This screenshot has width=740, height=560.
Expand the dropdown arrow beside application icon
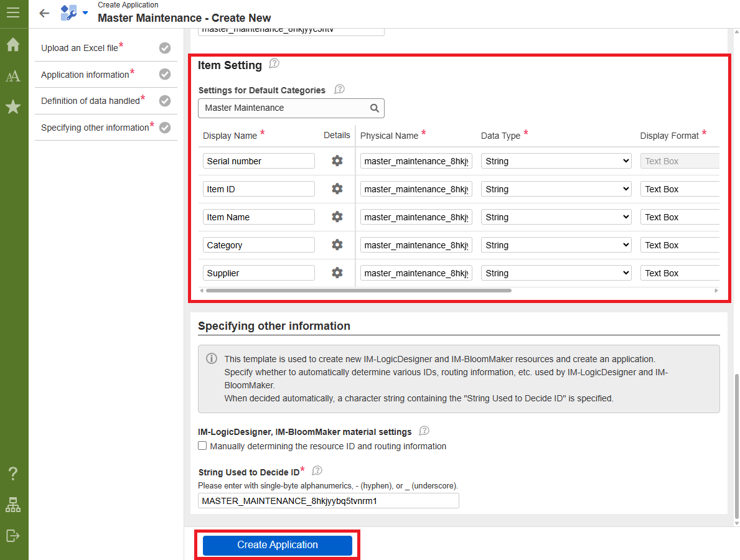pyautogui.click(x=85, y=12)
